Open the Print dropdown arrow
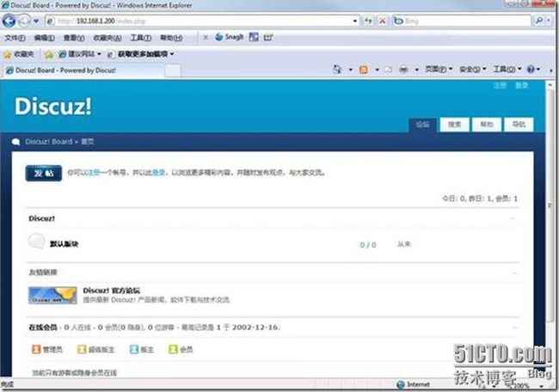The height and width of the screenshot is (392, 559). pyautogui.click(x=416, y=70)
